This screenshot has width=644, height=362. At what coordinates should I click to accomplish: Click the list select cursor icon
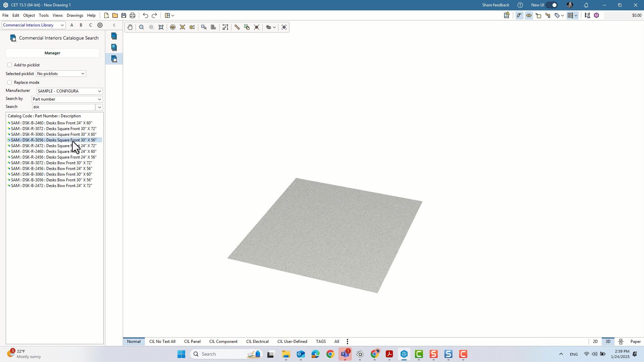pos(213,27)
